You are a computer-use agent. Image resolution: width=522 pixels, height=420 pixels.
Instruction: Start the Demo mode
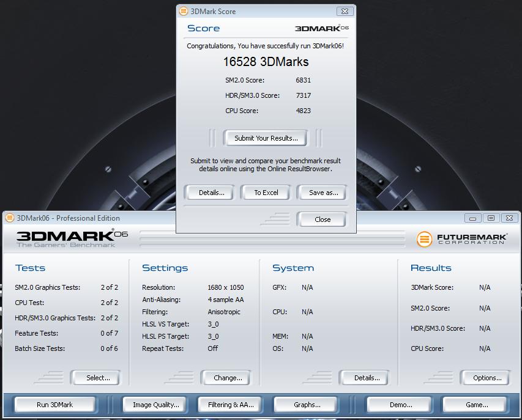click(x=400, y=405)
